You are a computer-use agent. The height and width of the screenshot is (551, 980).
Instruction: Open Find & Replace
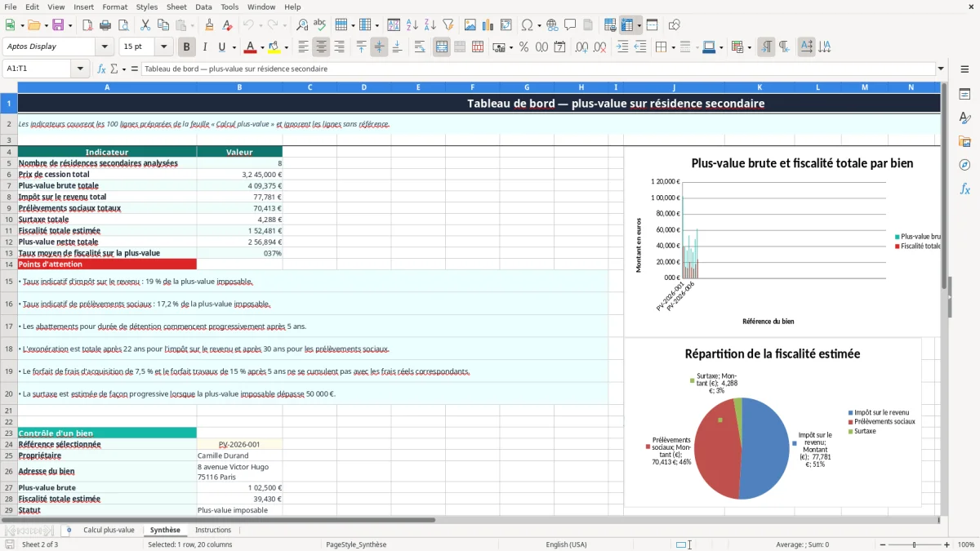coord(302,25)
